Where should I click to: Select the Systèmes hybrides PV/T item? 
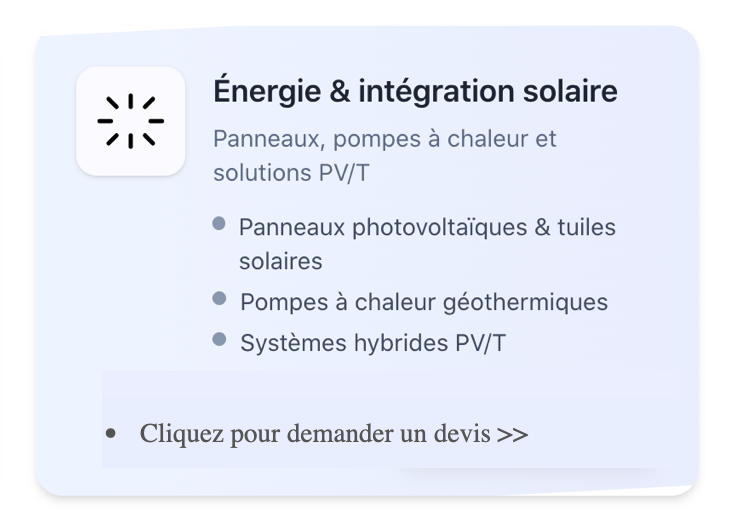coord(373,343)
